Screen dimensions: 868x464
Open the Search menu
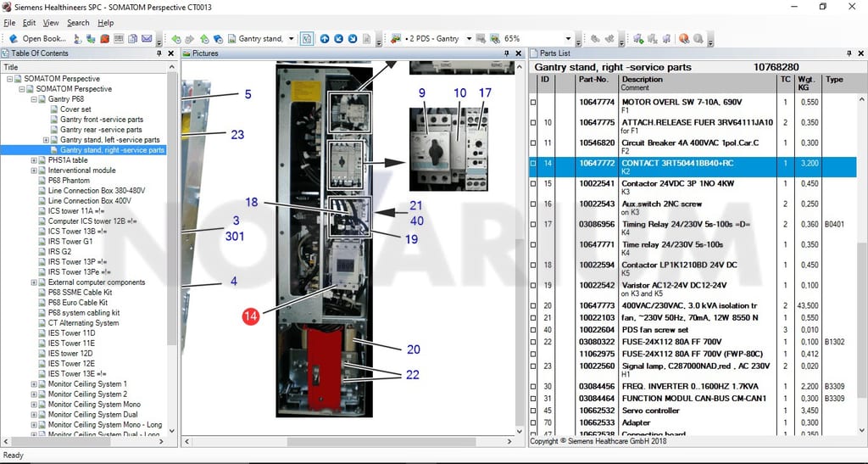[78, 23]
